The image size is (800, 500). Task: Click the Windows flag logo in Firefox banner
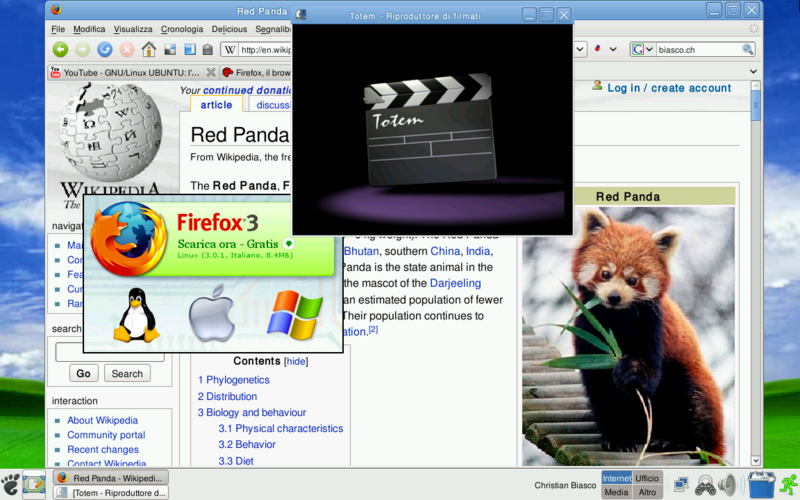tap(295, 315)
